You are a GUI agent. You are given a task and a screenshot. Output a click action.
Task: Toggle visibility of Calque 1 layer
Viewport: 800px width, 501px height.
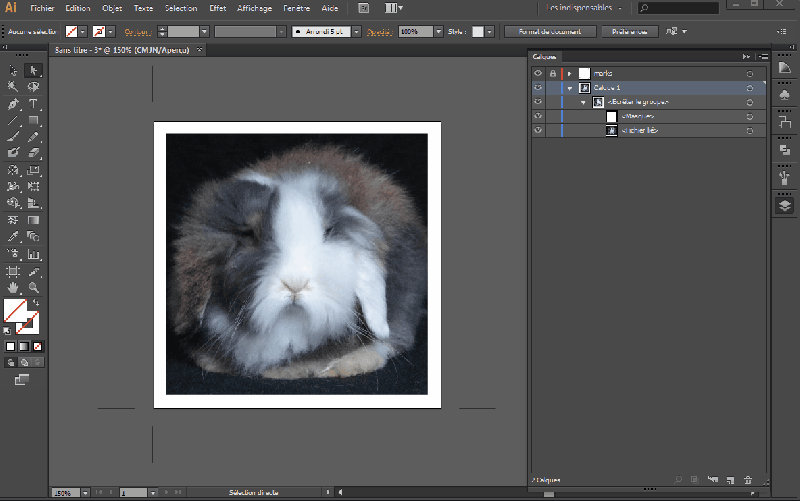tap(538, 88)
